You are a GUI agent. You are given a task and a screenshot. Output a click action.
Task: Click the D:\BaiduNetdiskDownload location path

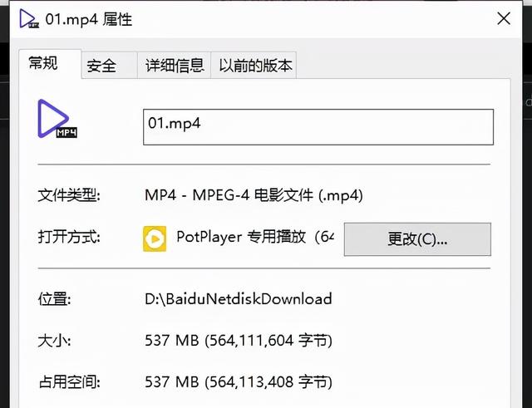tap(239, 299)
